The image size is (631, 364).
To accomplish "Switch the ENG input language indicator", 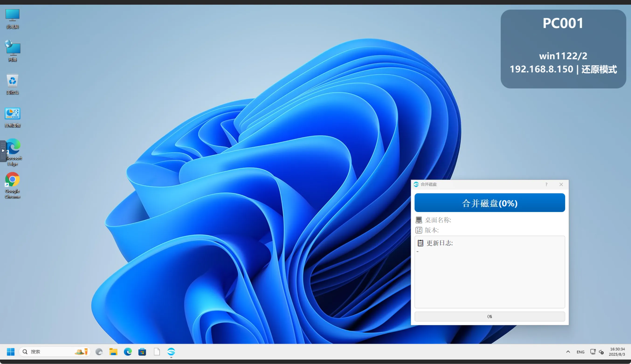I will [580, 352].
